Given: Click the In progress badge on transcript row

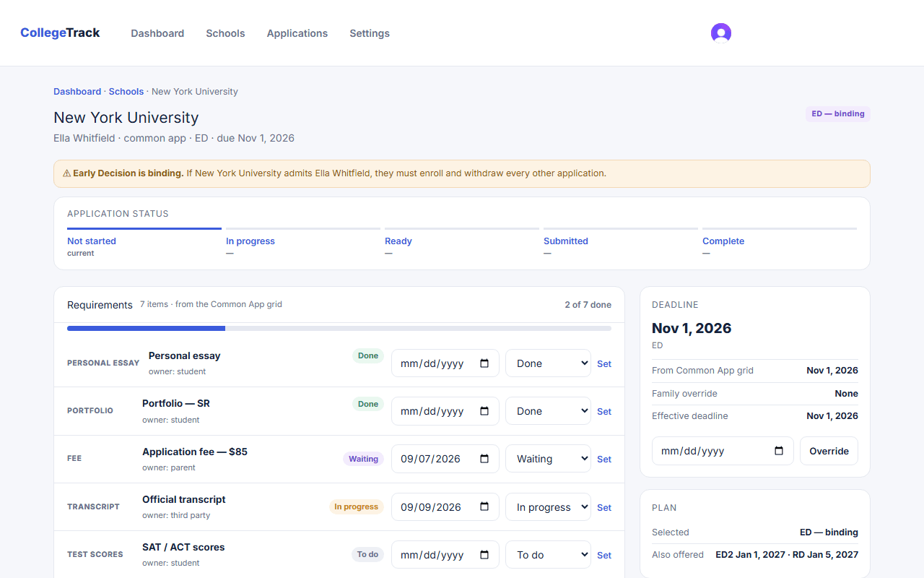Looking at the screenshot, I should [x=356, y=506].
